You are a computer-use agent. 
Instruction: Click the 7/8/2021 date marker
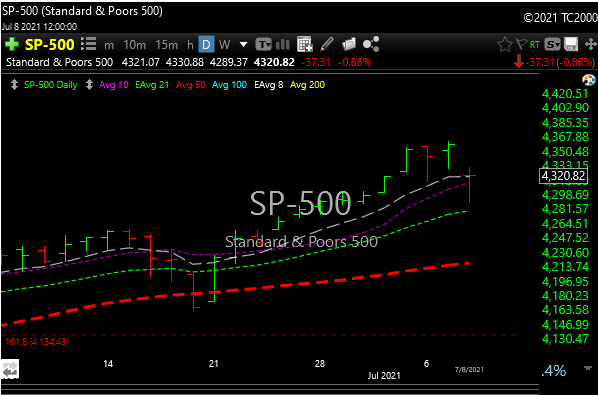tap(469, 369)
